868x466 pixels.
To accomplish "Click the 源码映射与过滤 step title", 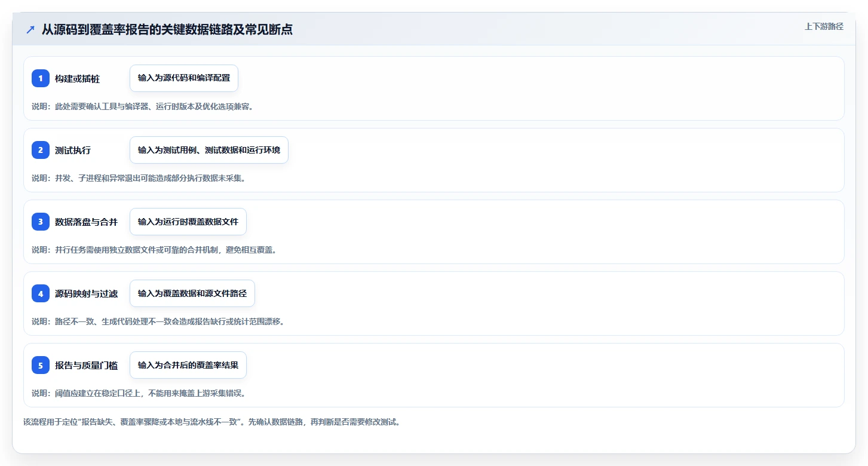I will 86,294.
